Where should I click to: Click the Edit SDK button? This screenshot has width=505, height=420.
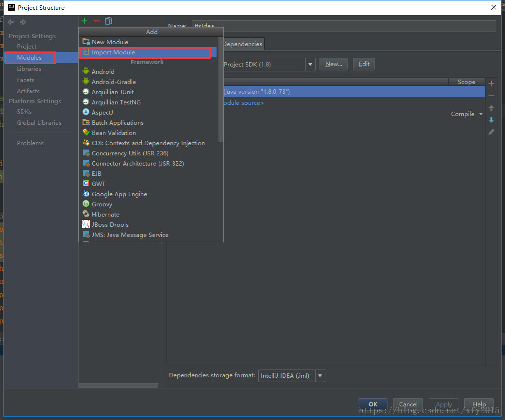click(x=364, y=64)
